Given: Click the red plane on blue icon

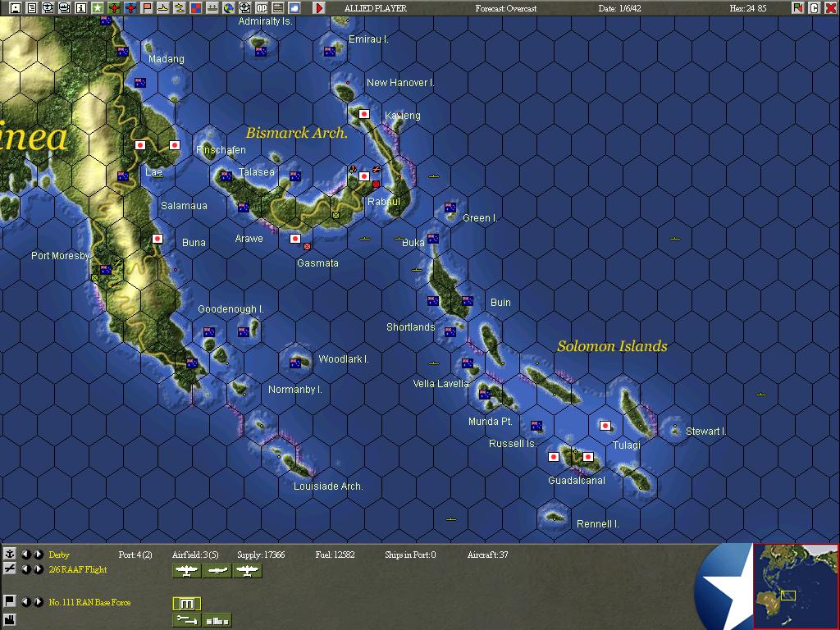Looking at the screenshot, I should click(x=130, y=8).
